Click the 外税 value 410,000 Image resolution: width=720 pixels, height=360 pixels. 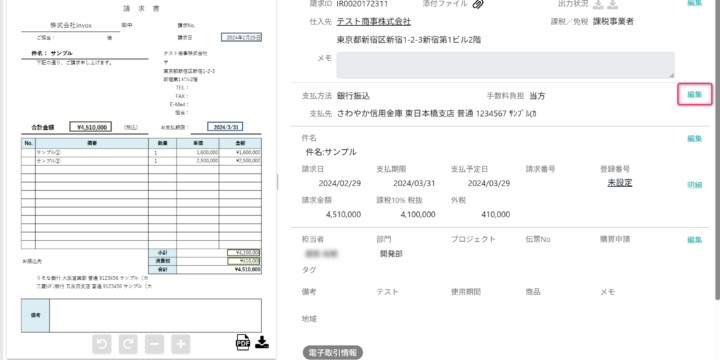(496, 214)
